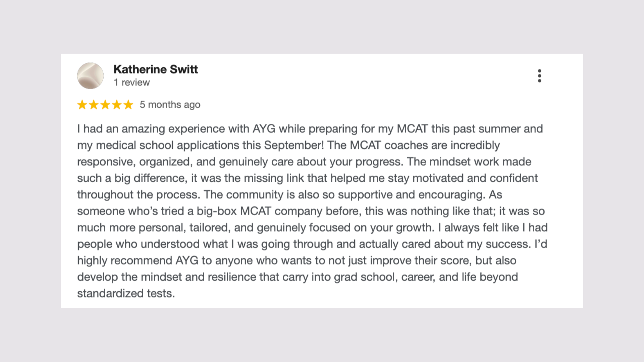Select the second gold rating star
This screenshot has width=644, height=362.
[94, 105]
